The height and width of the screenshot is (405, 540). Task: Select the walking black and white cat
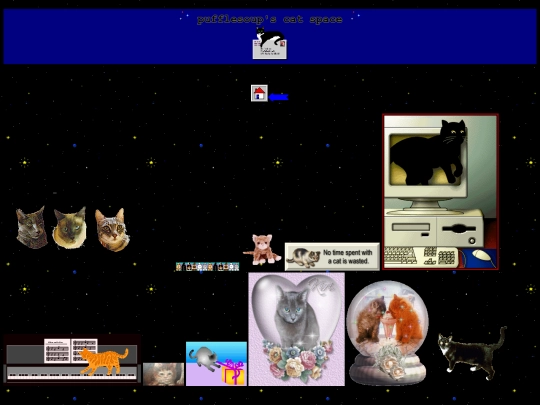[472, 353]
